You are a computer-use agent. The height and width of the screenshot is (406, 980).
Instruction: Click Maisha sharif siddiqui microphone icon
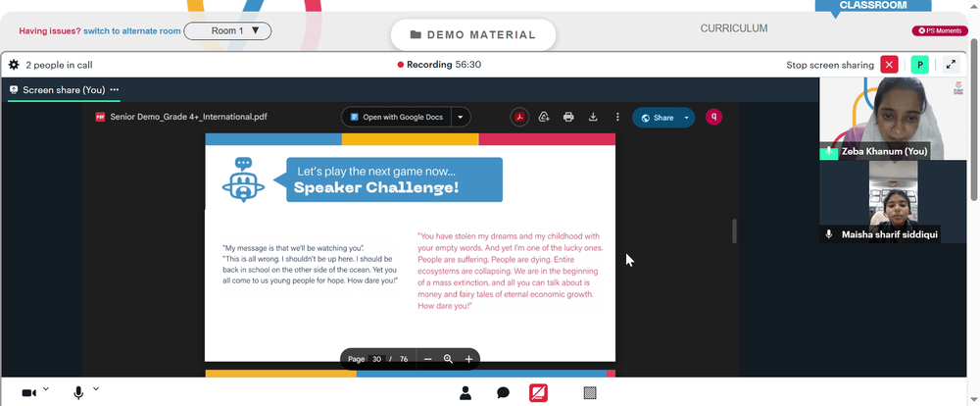829,234
